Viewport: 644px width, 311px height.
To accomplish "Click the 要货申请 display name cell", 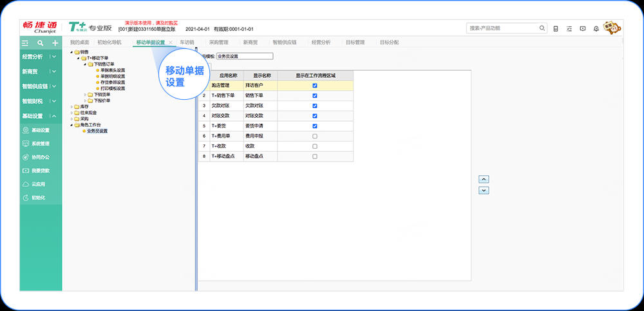I will pyautogui.click(x=260, y=126).
